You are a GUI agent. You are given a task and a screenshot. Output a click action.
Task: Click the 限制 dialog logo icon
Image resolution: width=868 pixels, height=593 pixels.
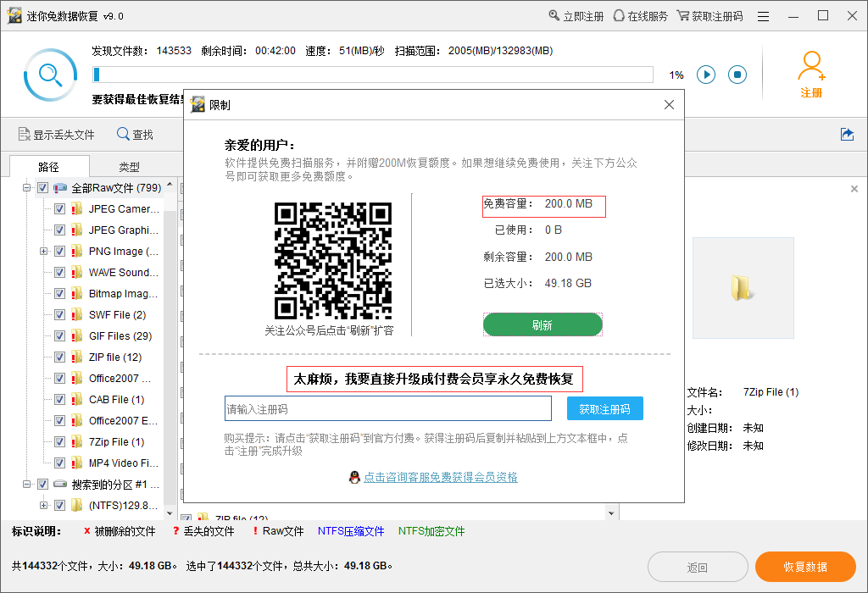click(x=198, y=104)
